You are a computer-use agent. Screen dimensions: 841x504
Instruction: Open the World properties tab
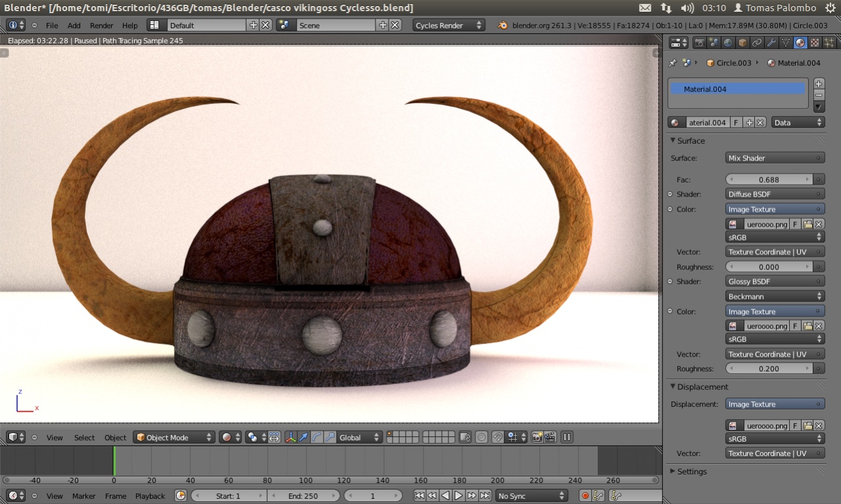pos(728,43)
